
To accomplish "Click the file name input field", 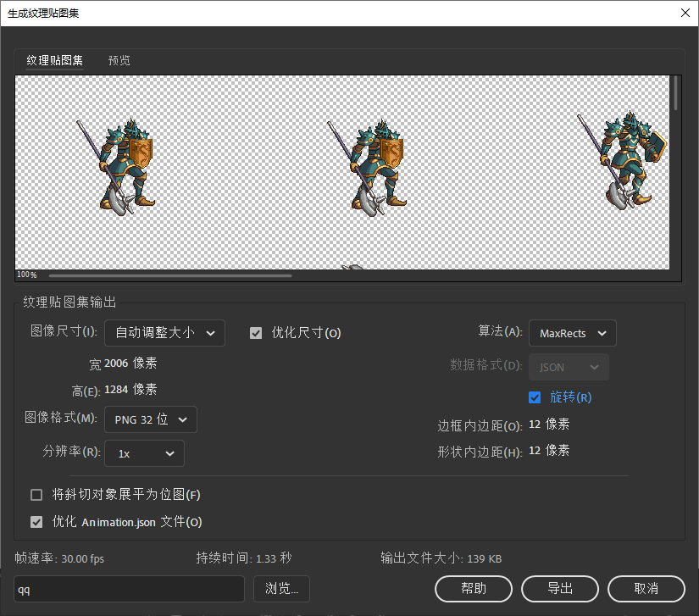I will pyautogui.click(x=129, y=589).
